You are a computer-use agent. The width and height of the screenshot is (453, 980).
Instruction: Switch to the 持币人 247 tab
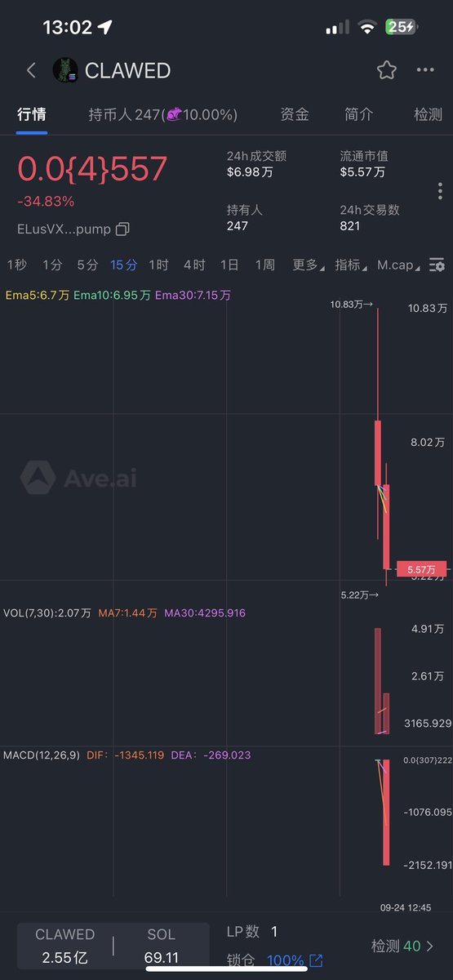coord(163,115)
